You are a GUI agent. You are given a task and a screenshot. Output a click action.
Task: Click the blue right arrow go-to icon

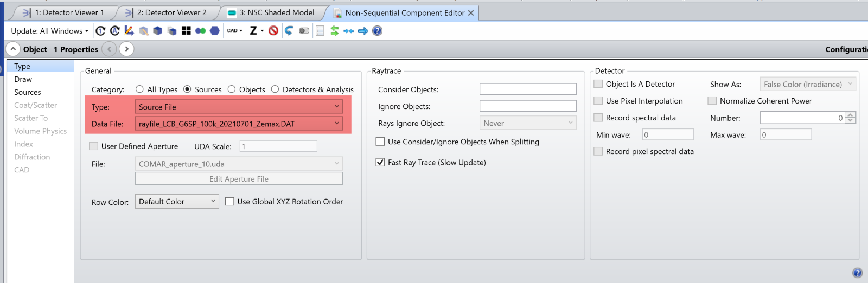363,31
